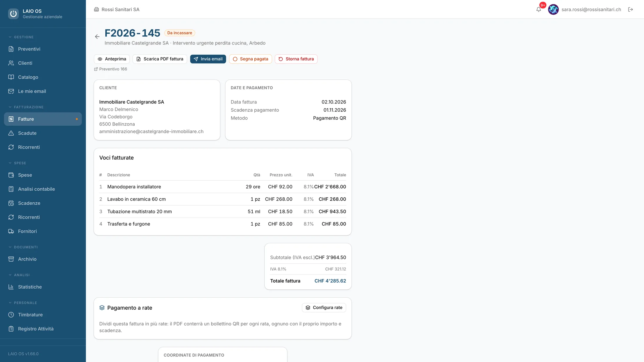
Task: Click the Fornitori truck icon
Action: [11, 231]
